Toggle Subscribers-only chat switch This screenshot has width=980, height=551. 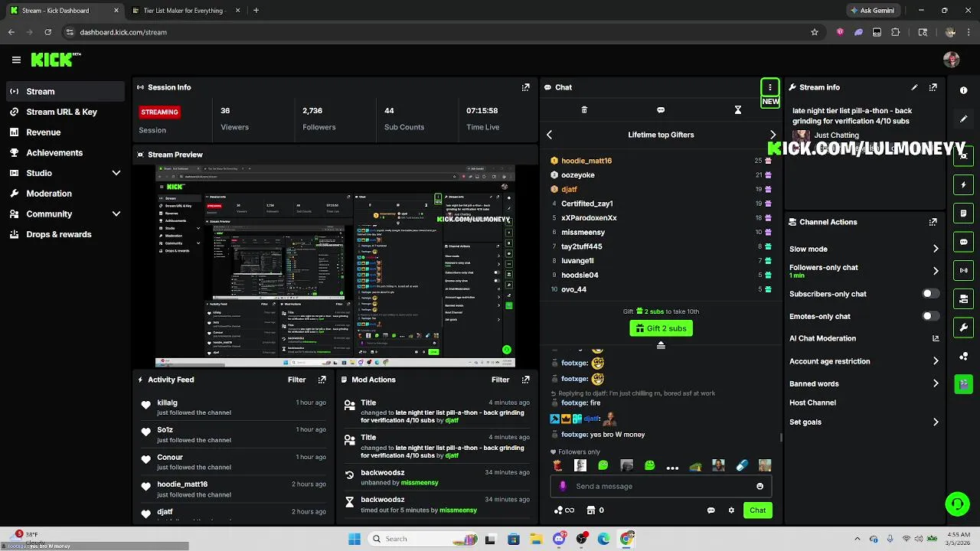(931, 294)
